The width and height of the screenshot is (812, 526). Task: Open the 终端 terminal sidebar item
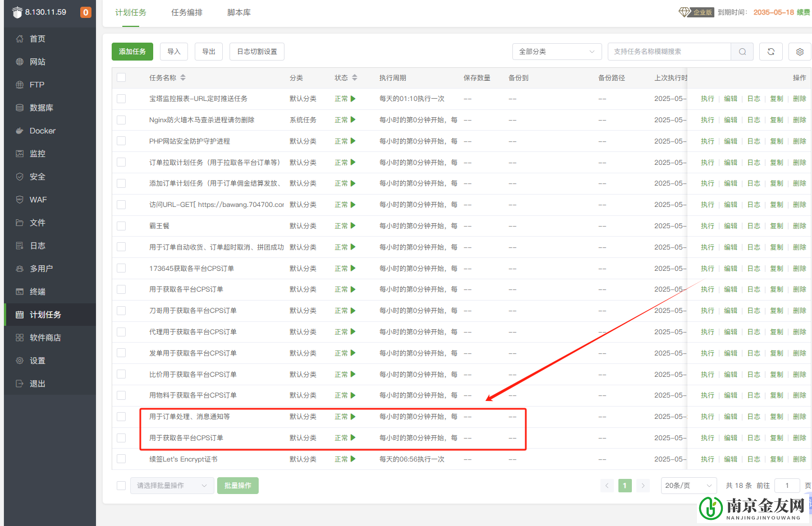tap(38, 292)
